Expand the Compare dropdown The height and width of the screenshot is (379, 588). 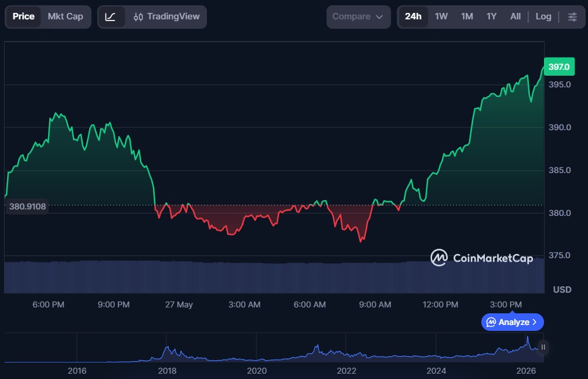coord(358,17)
